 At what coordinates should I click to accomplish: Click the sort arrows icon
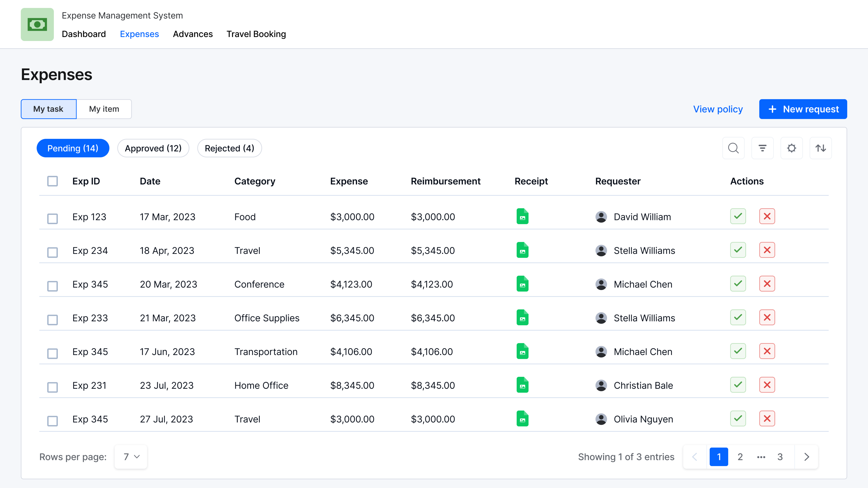[x=821, y=148]
